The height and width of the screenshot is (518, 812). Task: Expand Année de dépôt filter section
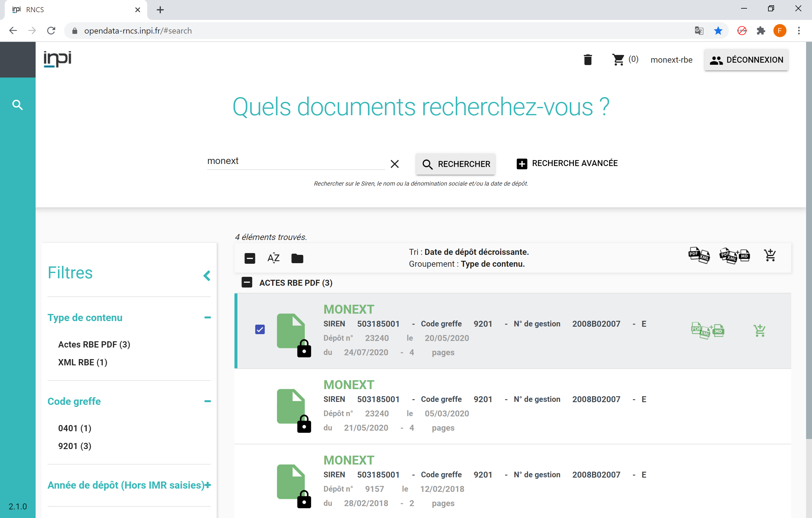pyautogui.click(x=208, y=485)
